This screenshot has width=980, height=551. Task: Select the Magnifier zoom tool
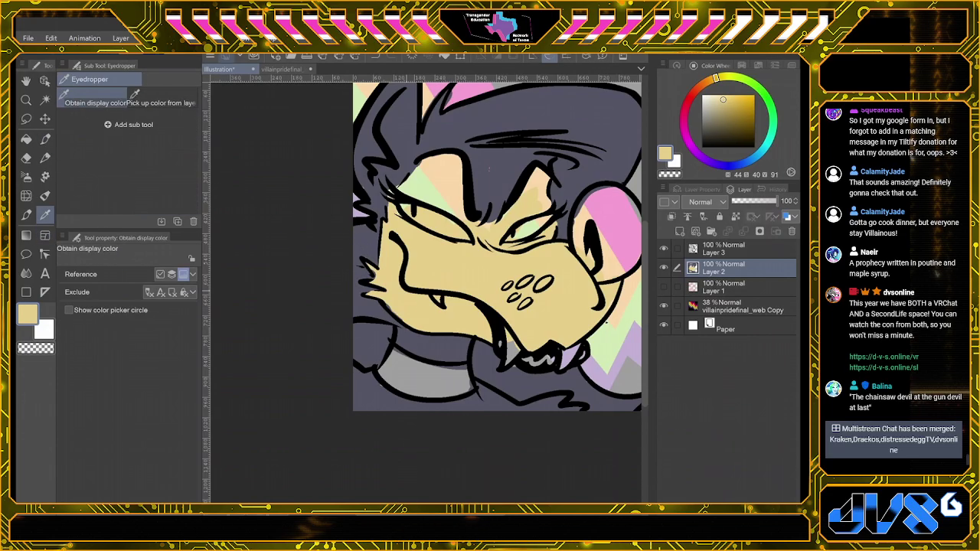[x=26, y=100]
